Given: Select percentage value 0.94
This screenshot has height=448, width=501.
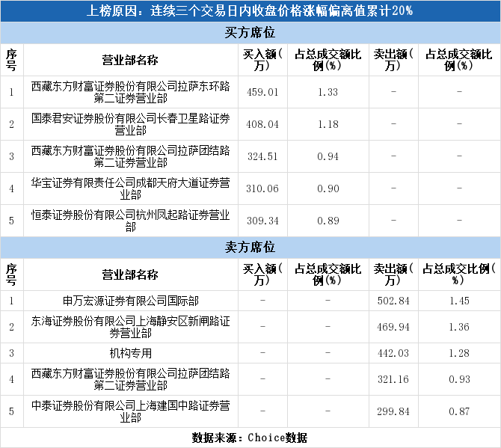Looking at the screenshot, I should point(328,156).
